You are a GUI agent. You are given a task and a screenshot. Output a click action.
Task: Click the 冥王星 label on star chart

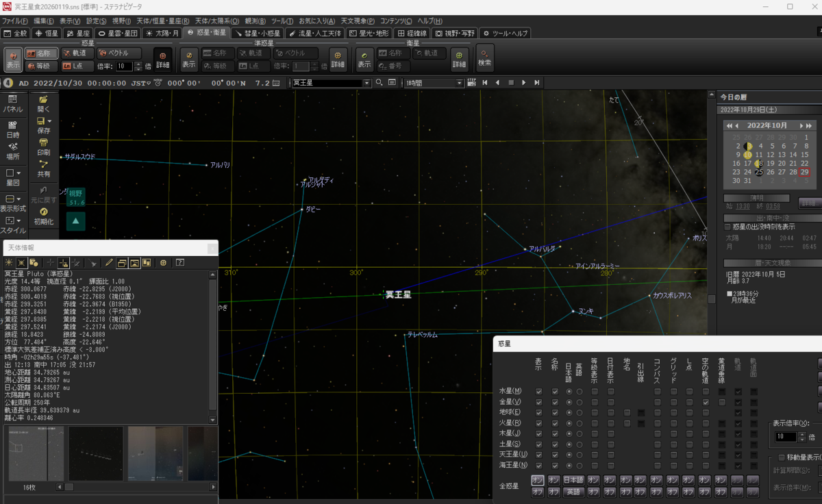[398, 294]
